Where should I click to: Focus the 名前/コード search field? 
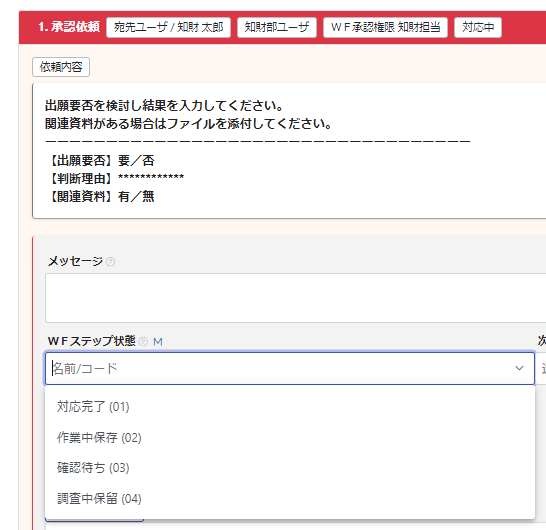279,368
